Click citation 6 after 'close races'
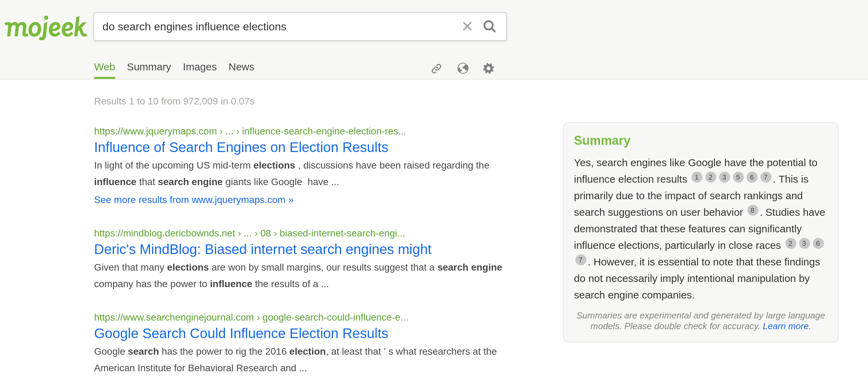 click(818, 243)
